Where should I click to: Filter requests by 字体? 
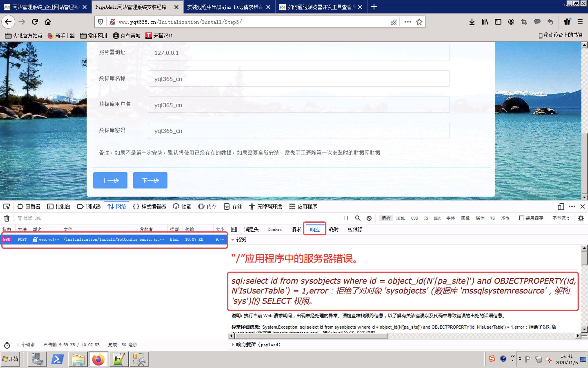(x=450, y=218)
